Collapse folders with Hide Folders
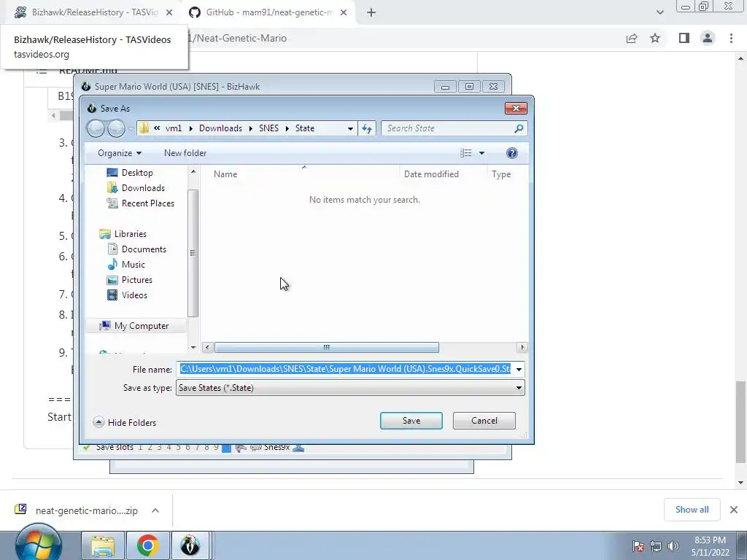The width and height of the screenshot is (747, 560). point(125,422)
